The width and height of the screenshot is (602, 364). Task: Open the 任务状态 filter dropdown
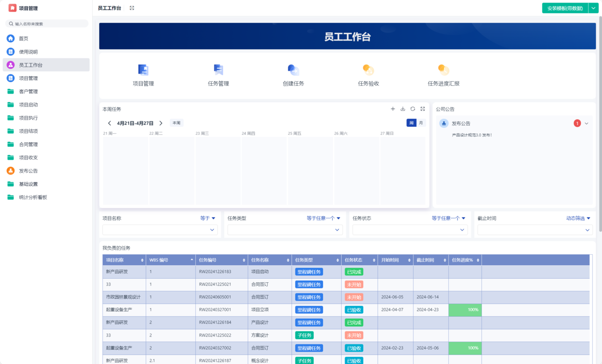[x=410, y=230]
